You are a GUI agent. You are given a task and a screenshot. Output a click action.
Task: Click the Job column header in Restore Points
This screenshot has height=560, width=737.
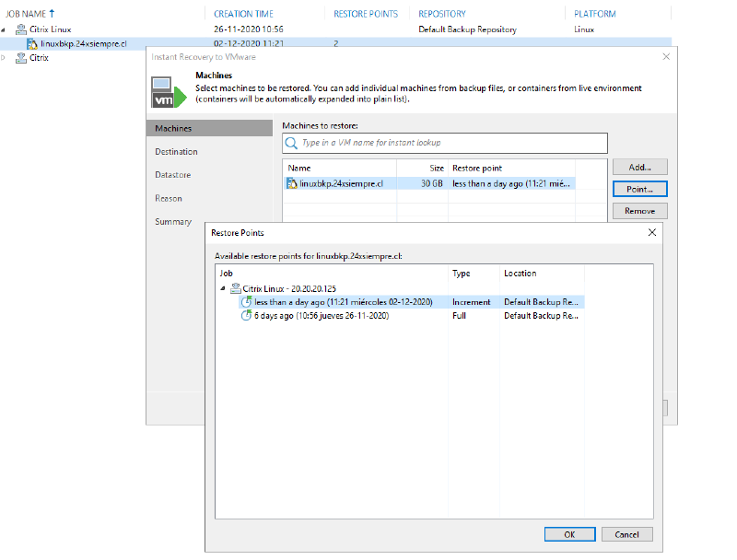pyautogui.click(x=226, y=274)
